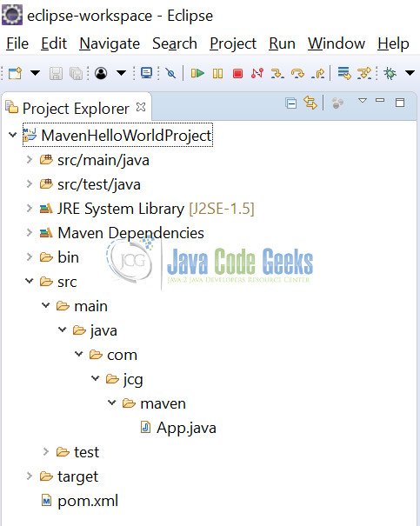Click the Drop to Frame icon

point(344,73)
